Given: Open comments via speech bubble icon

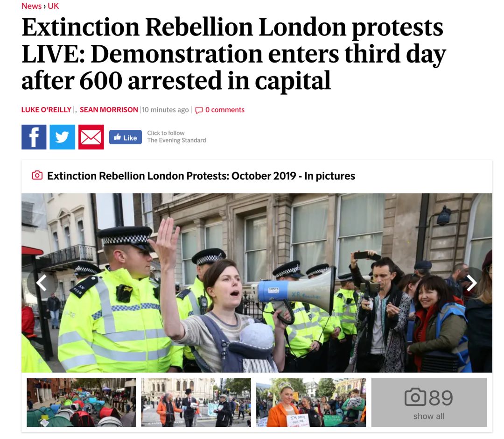Looking at the screenshot, I should coord(199,110).
